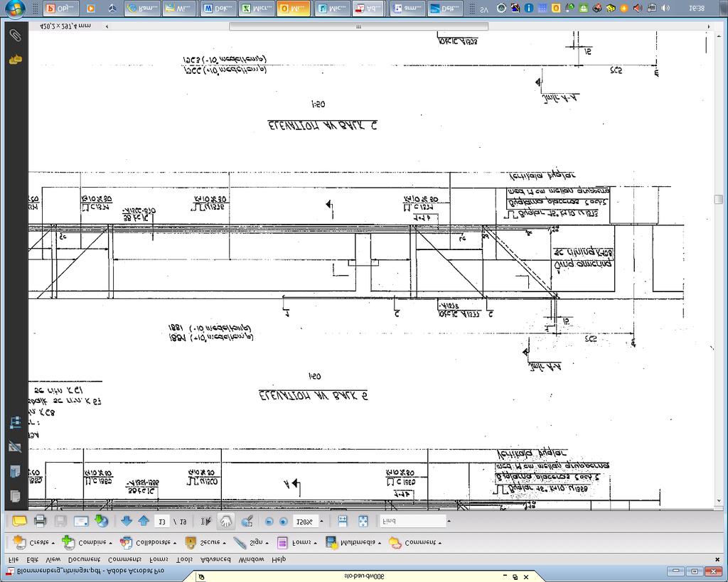Close the document with menu bar X
The width and height of the screenshot is (728, 582).
click(717, 559)
